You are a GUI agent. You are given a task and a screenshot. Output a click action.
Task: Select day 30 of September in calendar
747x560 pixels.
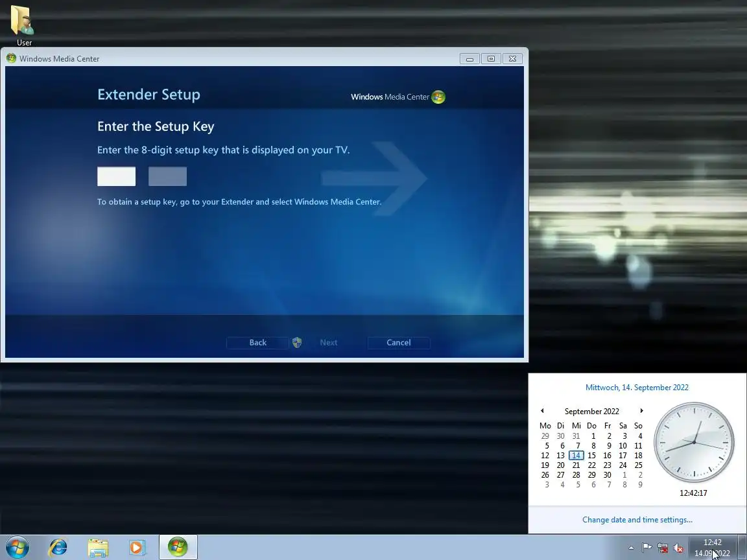607,474
